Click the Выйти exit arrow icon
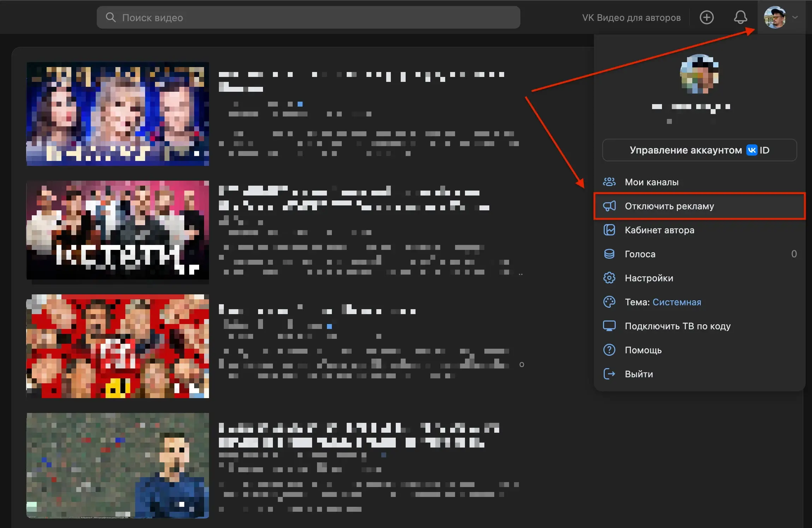Image resolution: width=812 pixels, height=528 pixels. coord(609,374)
